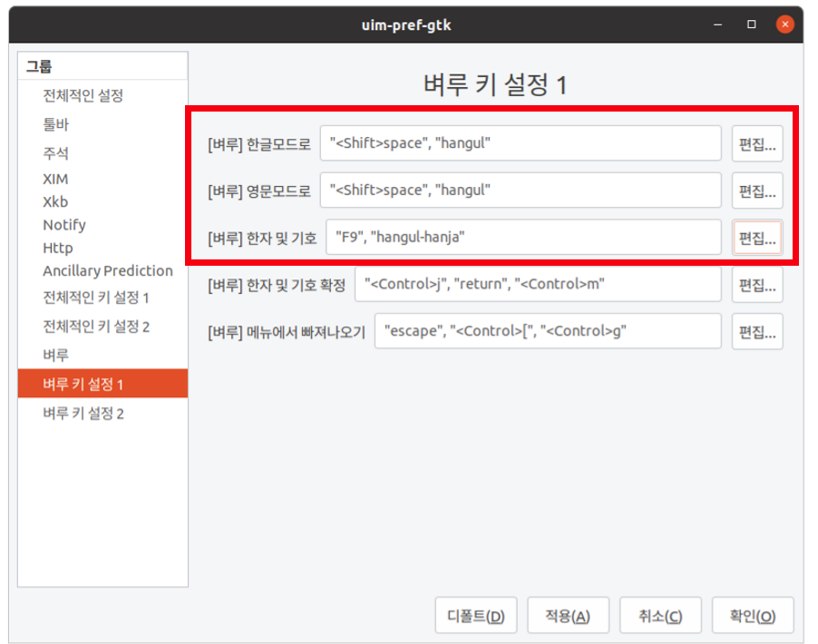Select 전체적인 키 설정 2
The image size is (818, 644).
pos(102,327)
